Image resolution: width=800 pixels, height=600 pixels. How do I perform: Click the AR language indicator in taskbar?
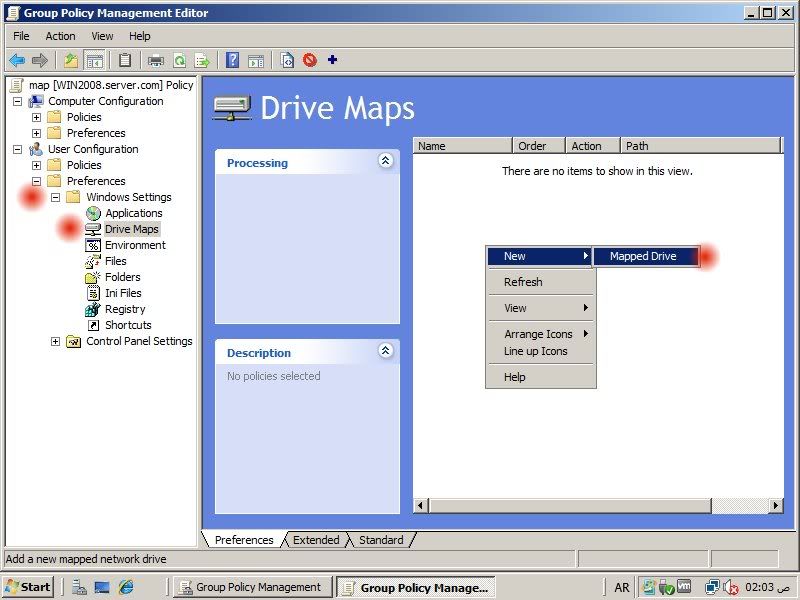tap(621, 588)
